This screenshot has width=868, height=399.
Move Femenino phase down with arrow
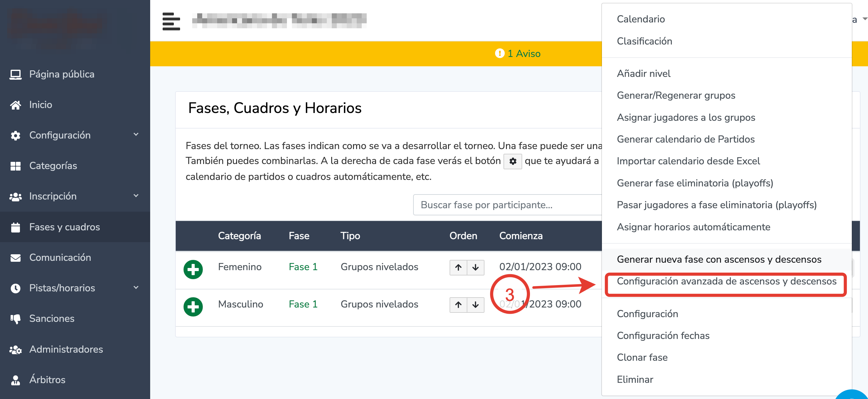(x=475, y=267)
